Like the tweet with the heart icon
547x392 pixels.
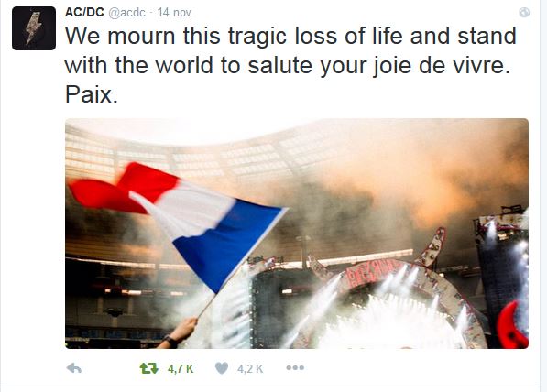pyautogui.click(x=222, y=368)
